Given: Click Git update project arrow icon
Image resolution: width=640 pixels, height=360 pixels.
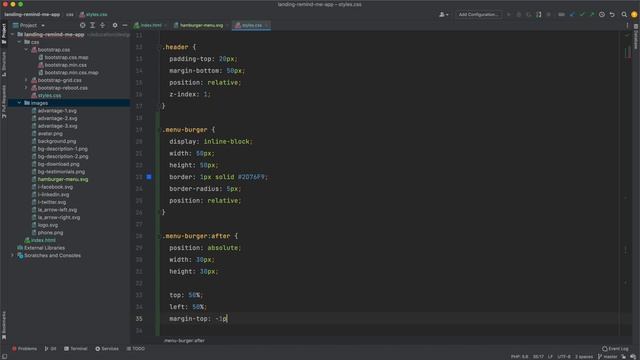Looking at the screenshot, I should [x=572, y=14].
